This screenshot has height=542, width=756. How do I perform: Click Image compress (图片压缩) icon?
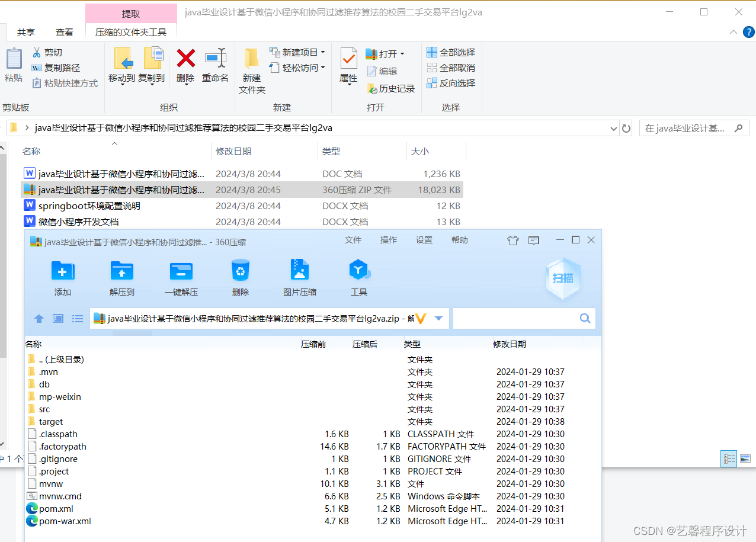coord(300,270)
